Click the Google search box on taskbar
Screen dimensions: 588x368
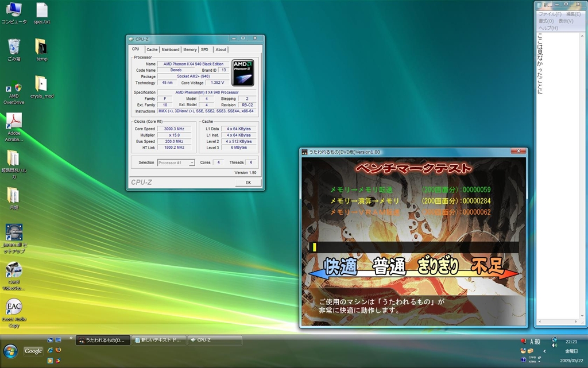[x=33, y=351]
